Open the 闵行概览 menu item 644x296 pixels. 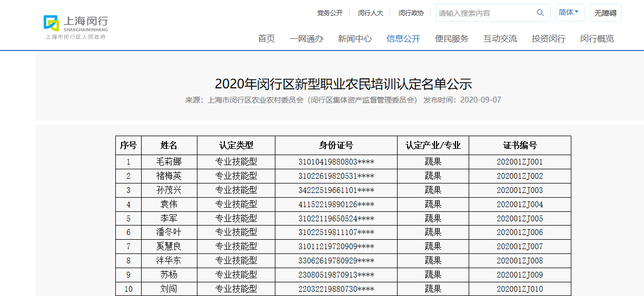(x=597, y=38)
